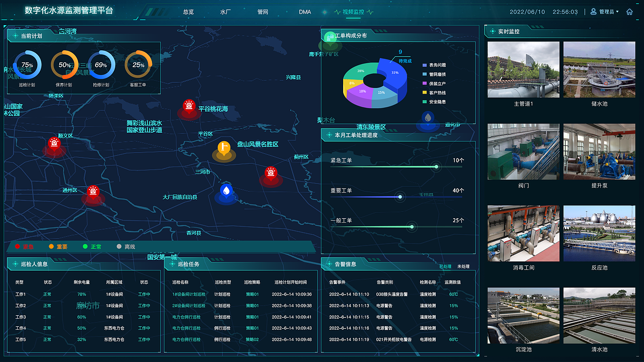
Task: Toggle the 紧急 red legend dot
Action: [17, 246]
